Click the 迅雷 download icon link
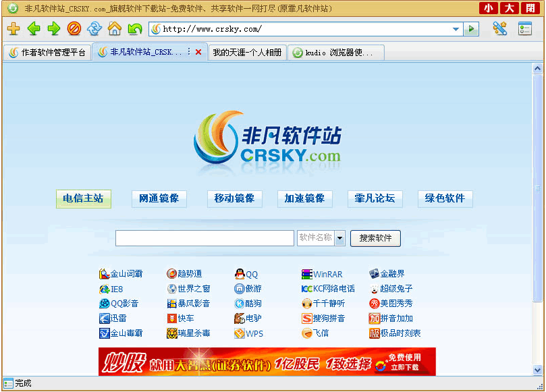 pos(113,318)
